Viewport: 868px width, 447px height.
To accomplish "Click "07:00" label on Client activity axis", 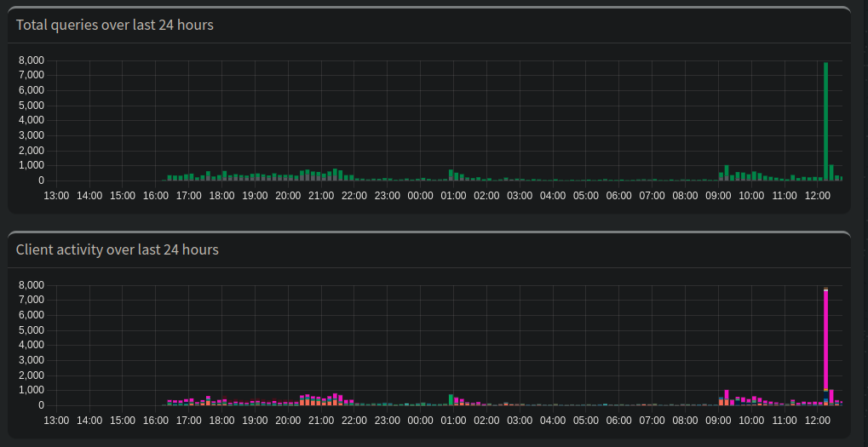I will coord(652,421).
